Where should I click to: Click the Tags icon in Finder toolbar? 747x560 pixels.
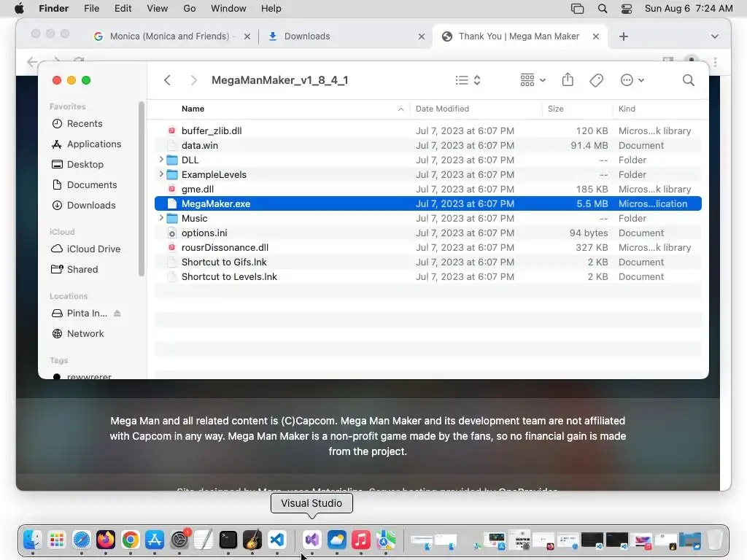point(596,80)
